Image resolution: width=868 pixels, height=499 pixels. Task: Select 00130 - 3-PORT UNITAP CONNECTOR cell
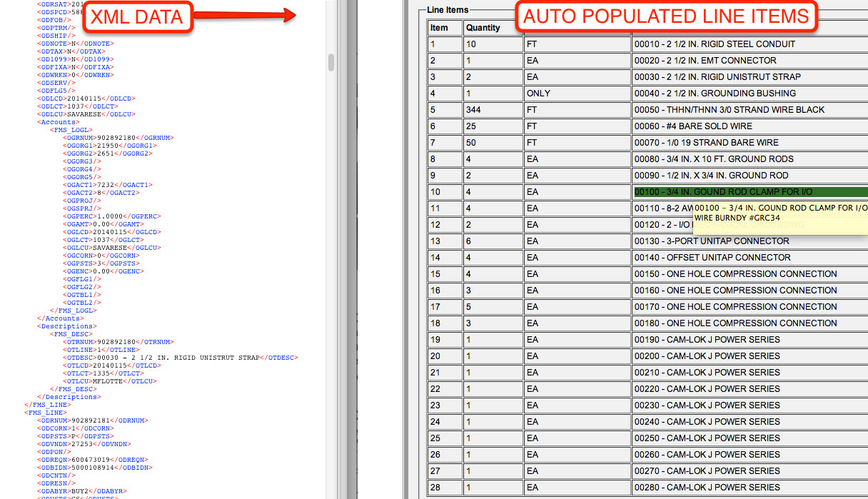[x=750, y=241]
